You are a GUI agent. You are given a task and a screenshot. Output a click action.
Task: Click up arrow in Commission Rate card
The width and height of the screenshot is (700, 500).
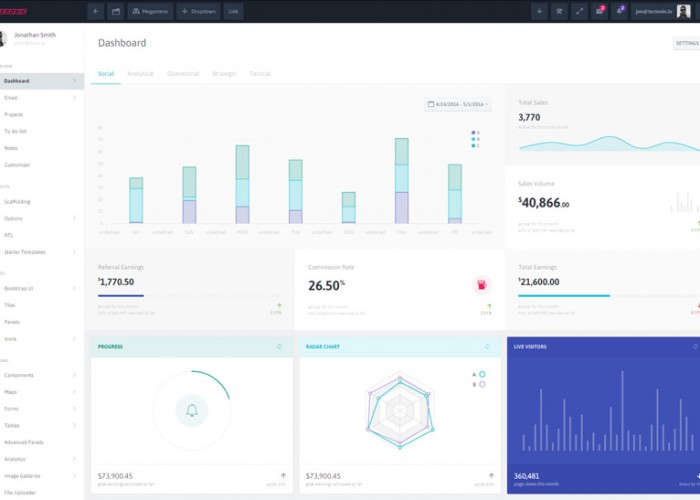pyautogui.click(x=489, y=306)
